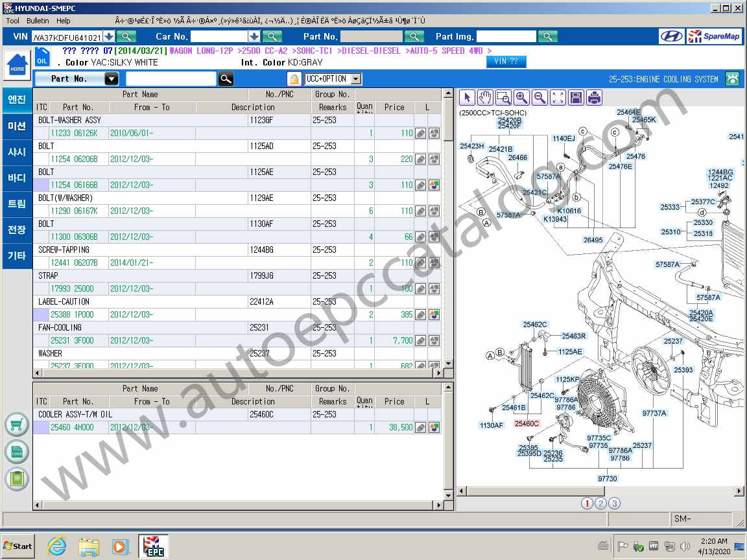Search by Car No. magnifier button

(272, 36)
